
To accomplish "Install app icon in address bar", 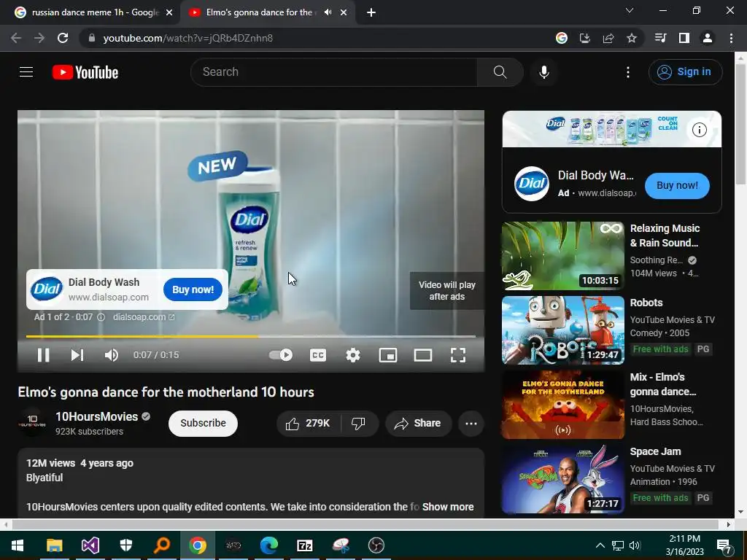I will [585, 38].
